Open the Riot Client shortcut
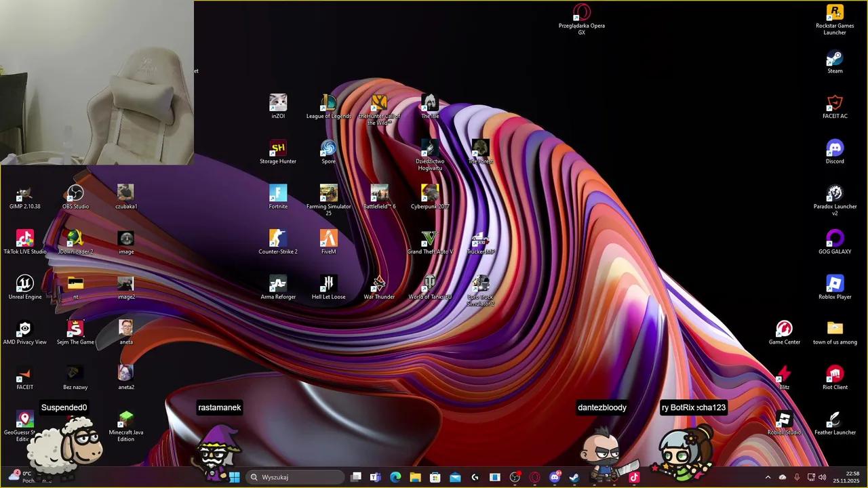Viewport: 868px width, 488px height. pyautogui.click(x=835, y=378)
